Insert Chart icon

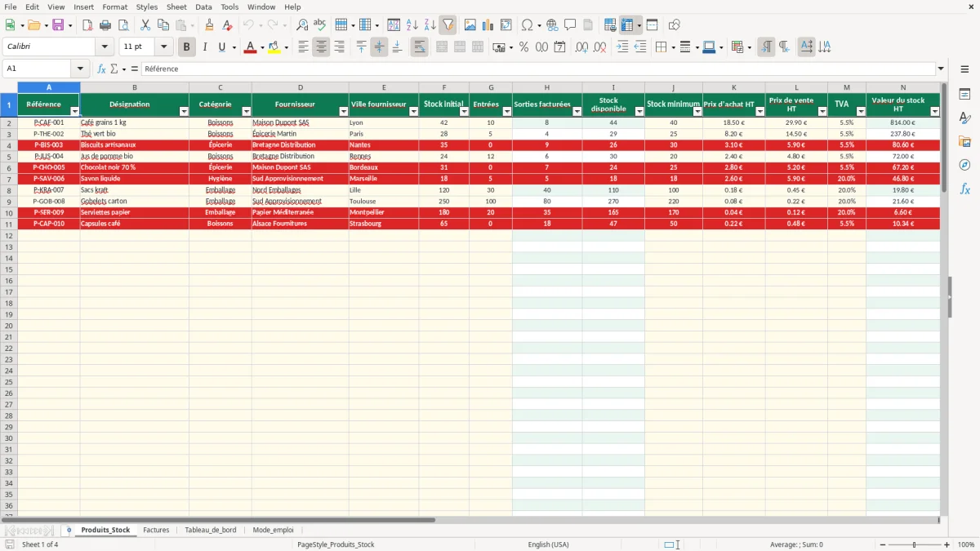point(488,25)
